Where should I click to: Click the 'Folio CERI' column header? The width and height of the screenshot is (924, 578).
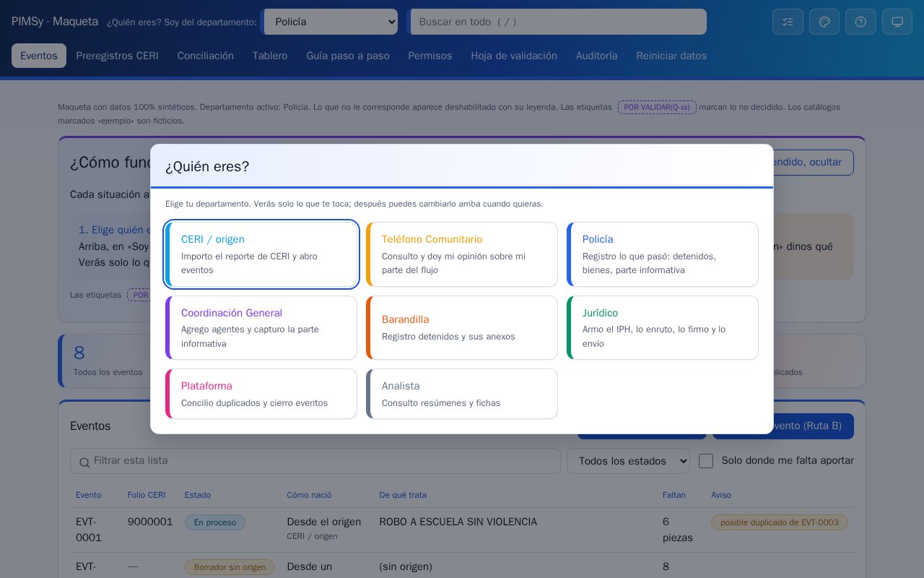click(147, 495)
